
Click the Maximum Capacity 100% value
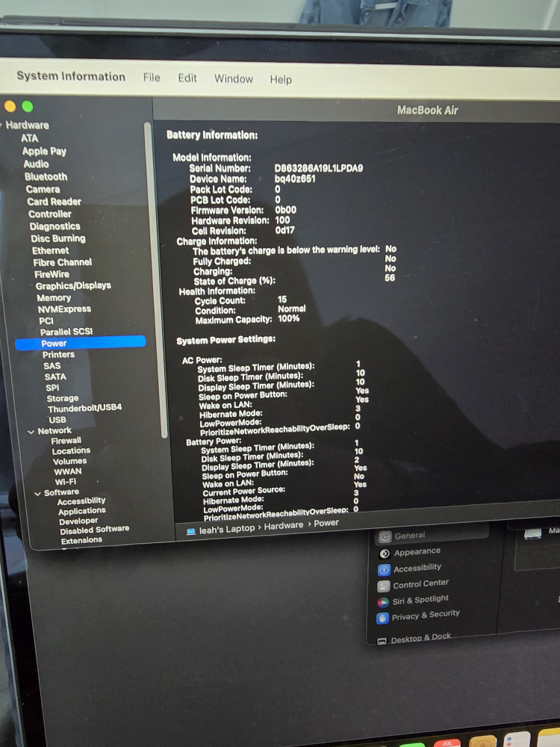pos(288,318)
